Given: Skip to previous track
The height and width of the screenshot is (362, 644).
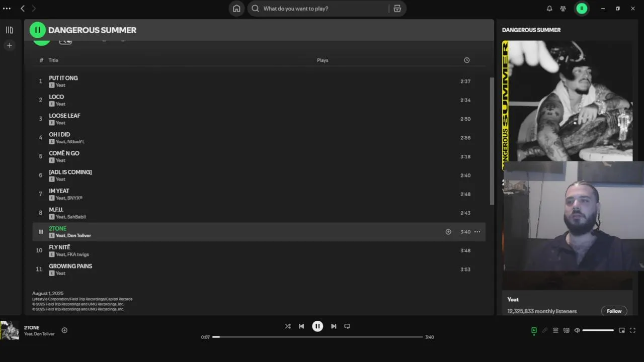Looking at the screenshot, I should pyautogui.click(x=301, y=326).
